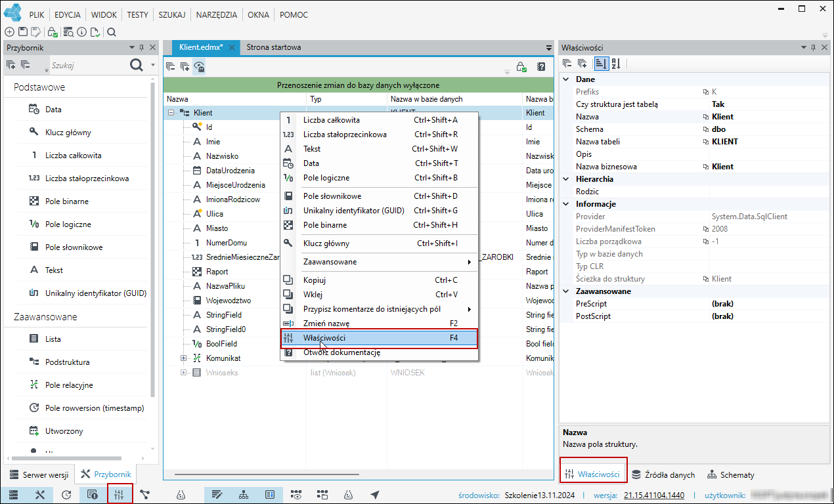
Task: Open the NARZĘDZIA menu
Action: click(x=218, y=14)
